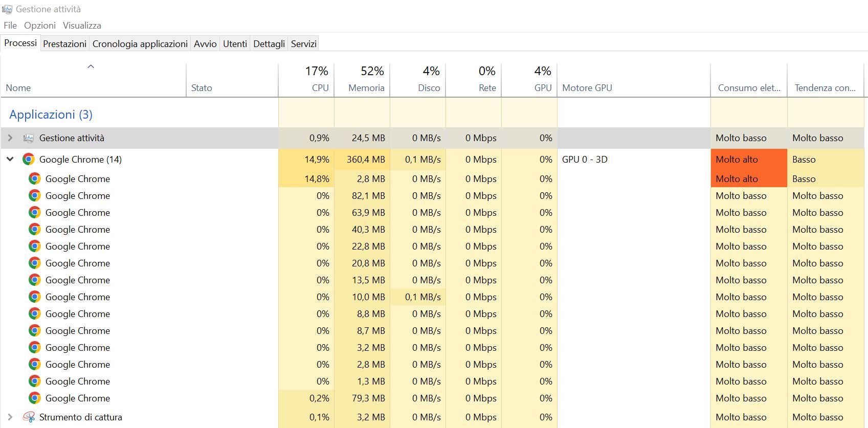Click the 24,5 MB memory value
868x428 pixels.
tap(368, 138)
